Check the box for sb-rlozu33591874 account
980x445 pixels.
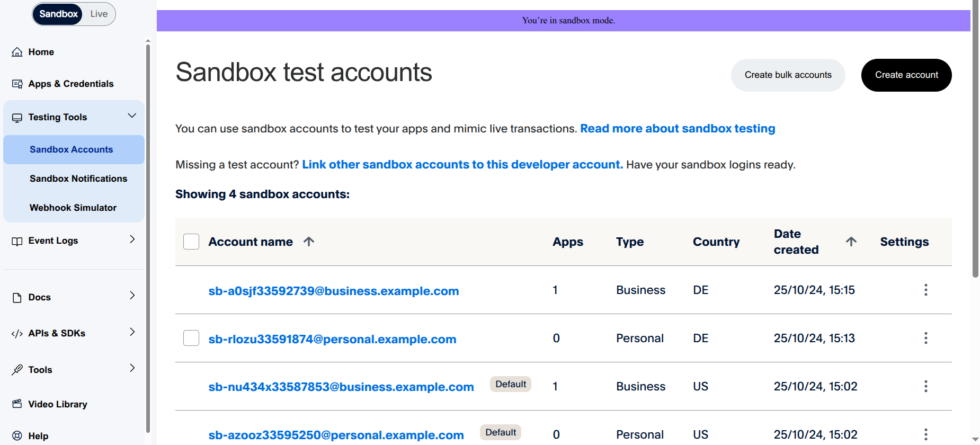point(191,338)
